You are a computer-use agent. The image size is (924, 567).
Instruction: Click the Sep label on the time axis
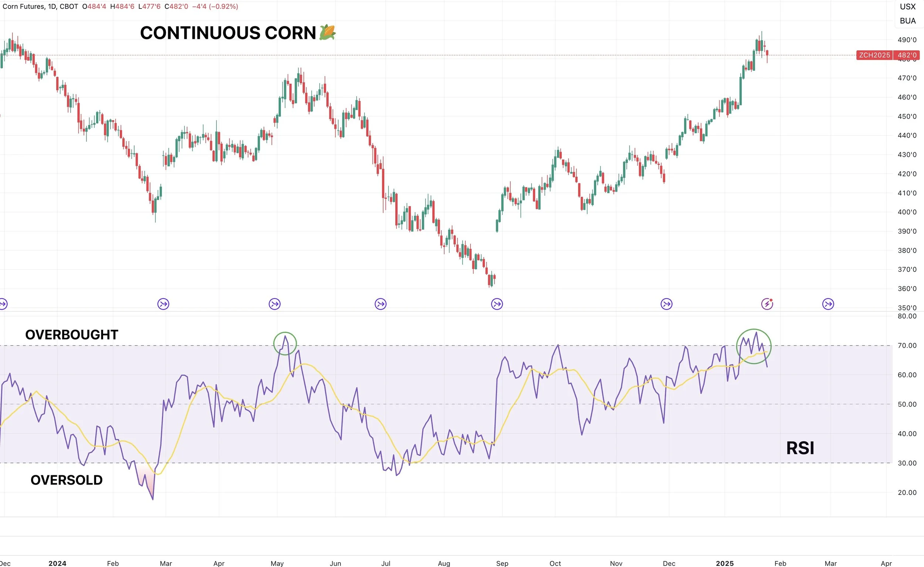[x=502, y=563]
